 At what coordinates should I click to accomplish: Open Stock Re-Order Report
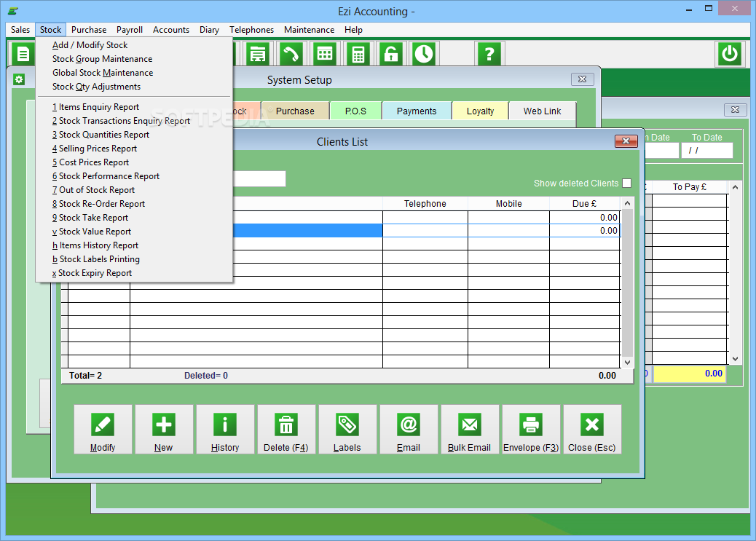pos(135,204)
